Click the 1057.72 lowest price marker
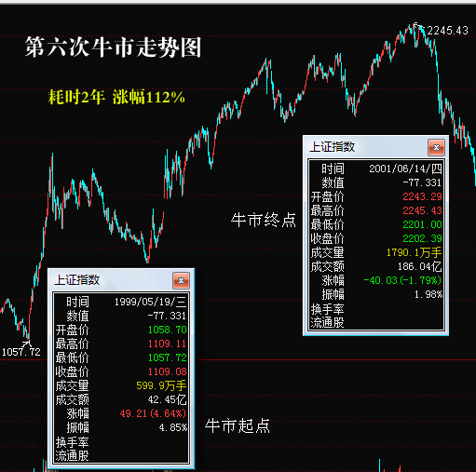 pos(21,352)
